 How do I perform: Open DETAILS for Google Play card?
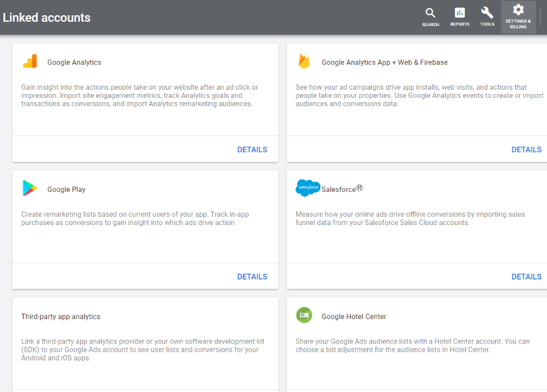pos(252,277)
